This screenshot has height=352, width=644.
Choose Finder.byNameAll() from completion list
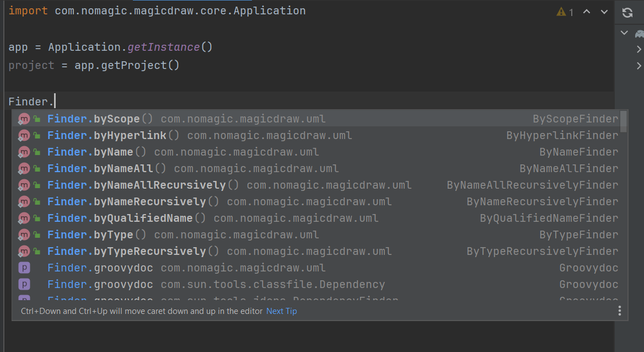pyautogui.click(x=315, y=169)
